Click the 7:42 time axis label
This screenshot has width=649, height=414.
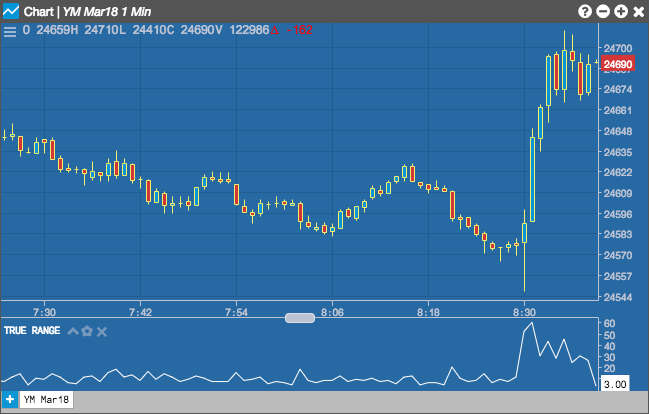pos(141,312)
